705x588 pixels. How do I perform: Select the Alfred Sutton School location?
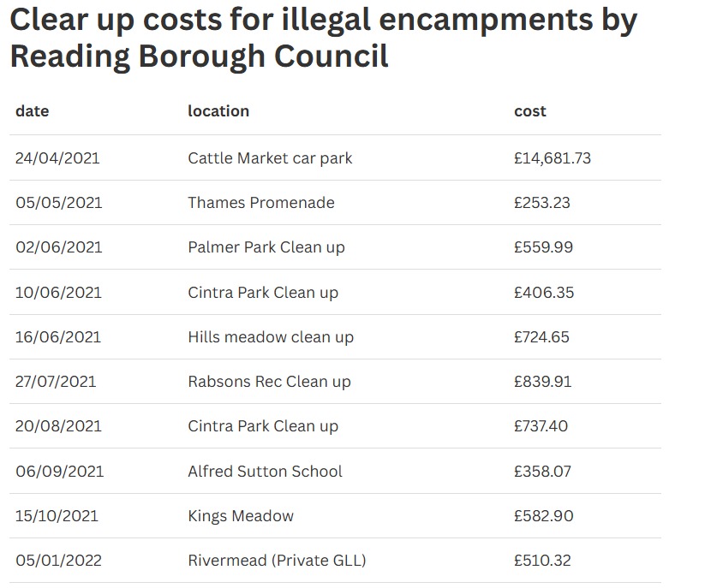pos(265,472)
